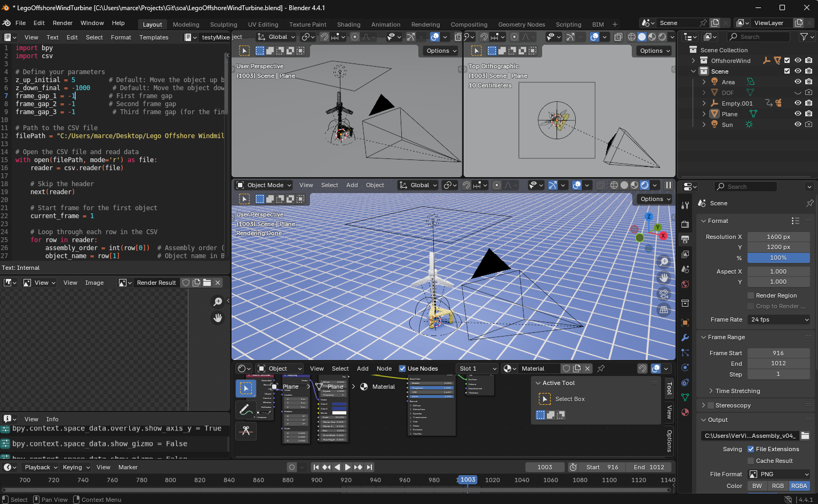
Task: Switch to the Shading workspace tab
Action: point(348,25)
